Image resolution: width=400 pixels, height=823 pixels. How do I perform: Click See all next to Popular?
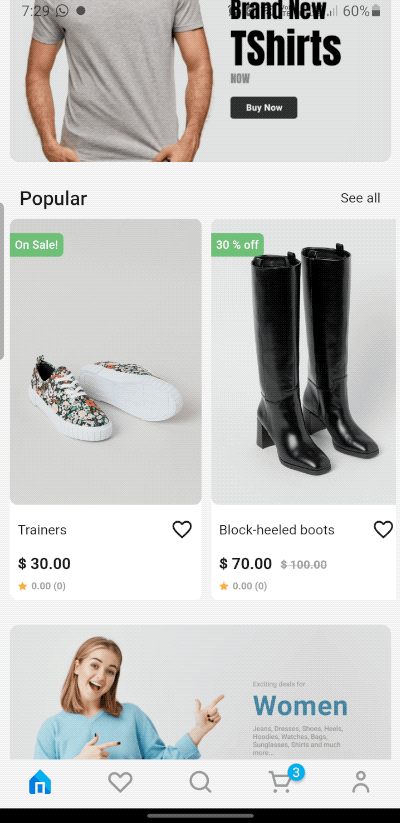pos(360,198)
